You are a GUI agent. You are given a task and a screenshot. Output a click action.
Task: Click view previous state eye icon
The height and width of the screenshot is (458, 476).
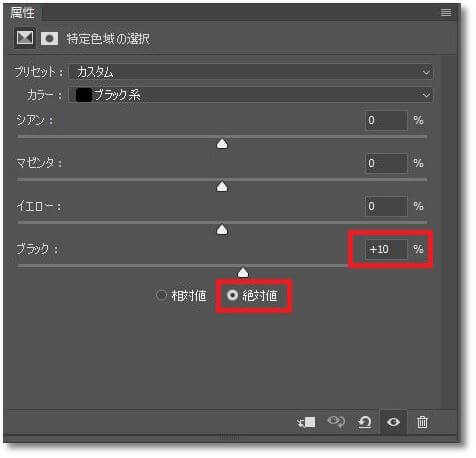(x=336, y=421)
